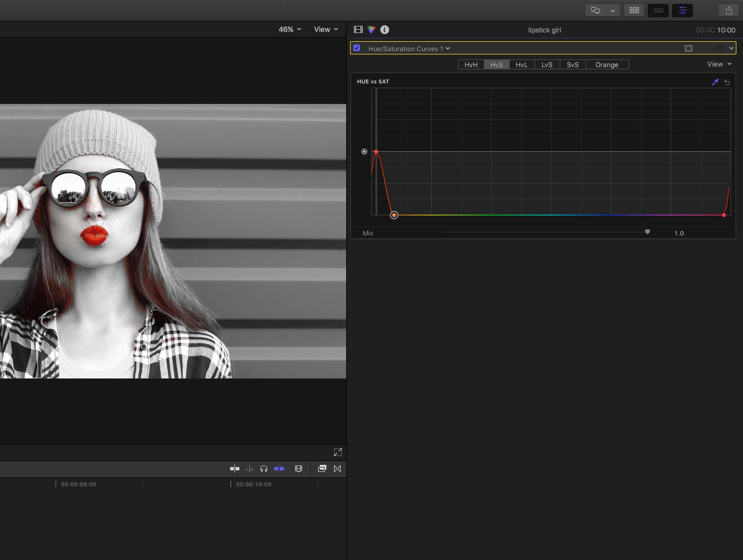
Task: Open the inspector curves View menu
Action: [719, 64]
